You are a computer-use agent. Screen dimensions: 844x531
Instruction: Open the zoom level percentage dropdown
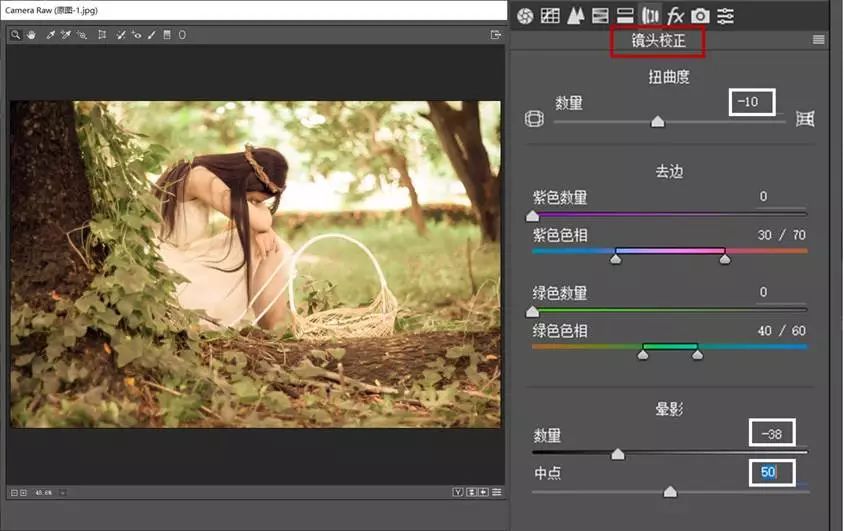tap(62, 492)
